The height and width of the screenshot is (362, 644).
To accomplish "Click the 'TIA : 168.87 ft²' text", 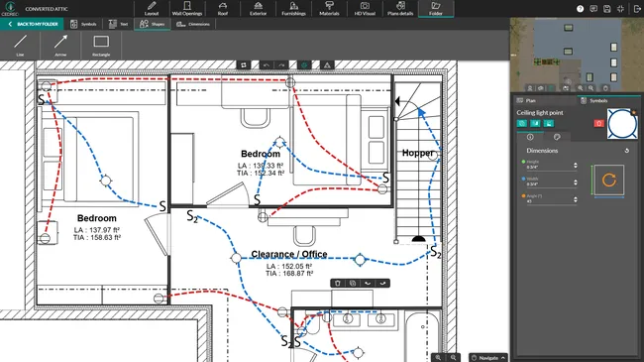I will click(x=289, y=274).
